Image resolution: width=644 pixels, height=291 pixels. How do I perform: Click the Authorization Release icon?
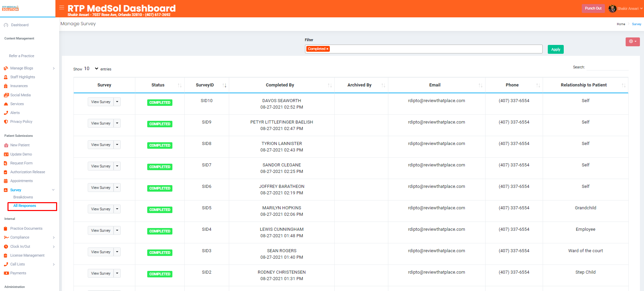pos(6,172)
